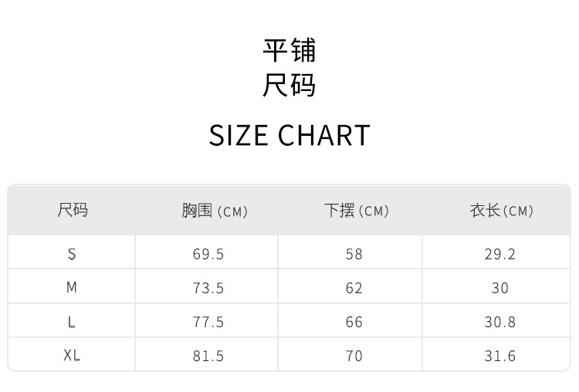Select the 尺码 table column header
The image size is (579, 392).
(x=73, y=210)
